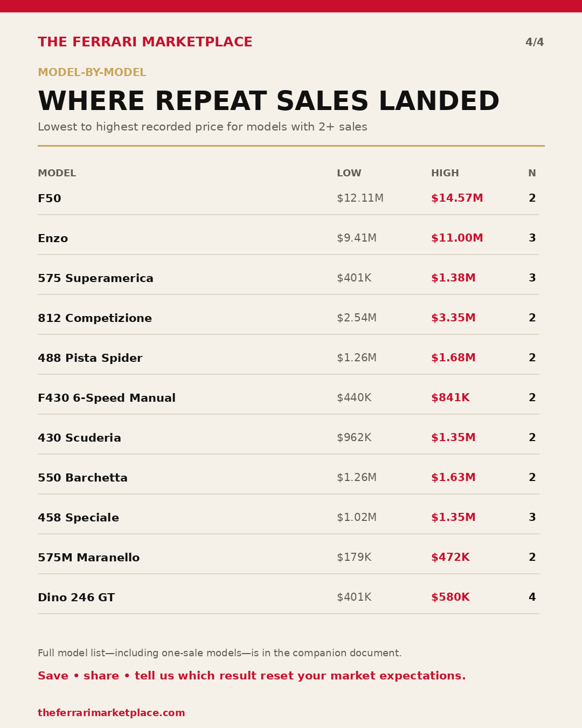
Task: Click the MODEL column header
Action: pyautogui.click(x=57, y=174)
